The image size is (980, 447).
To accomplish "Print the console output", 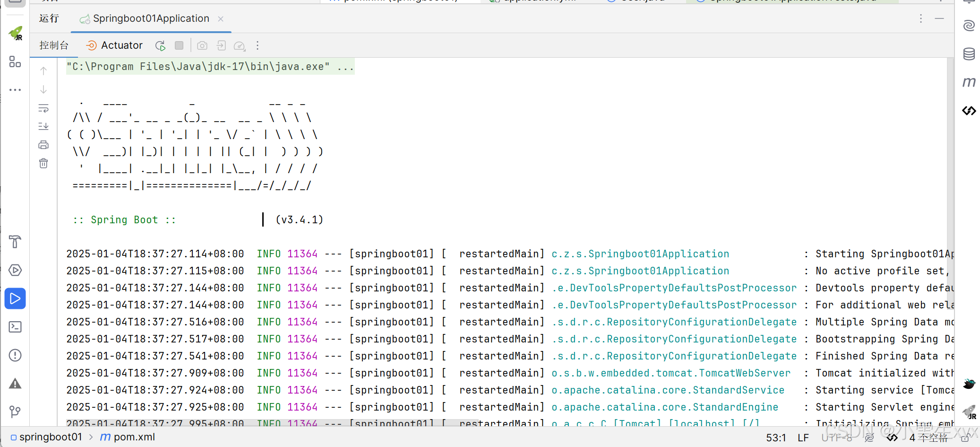I will (43, 145).
